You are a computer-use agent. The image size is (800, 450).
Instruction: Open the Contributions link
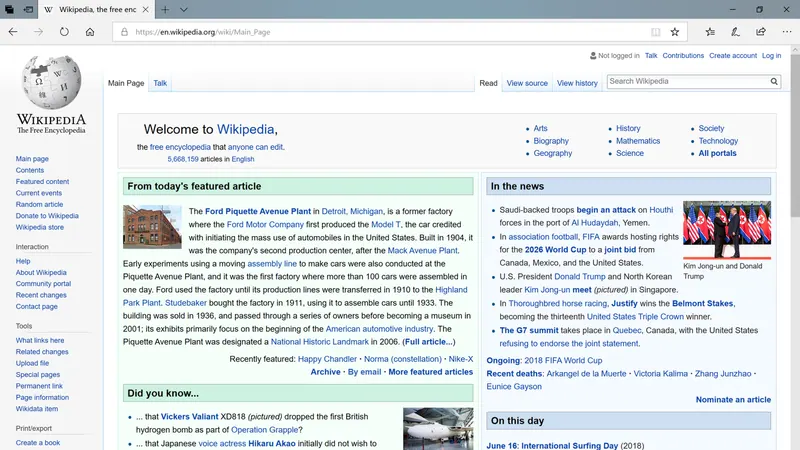coord(683,55)
